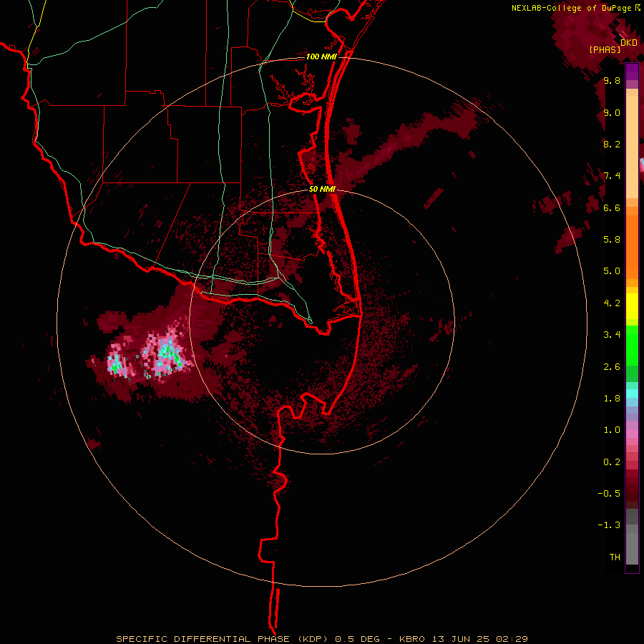Click the 1.8 scale value

612,399
